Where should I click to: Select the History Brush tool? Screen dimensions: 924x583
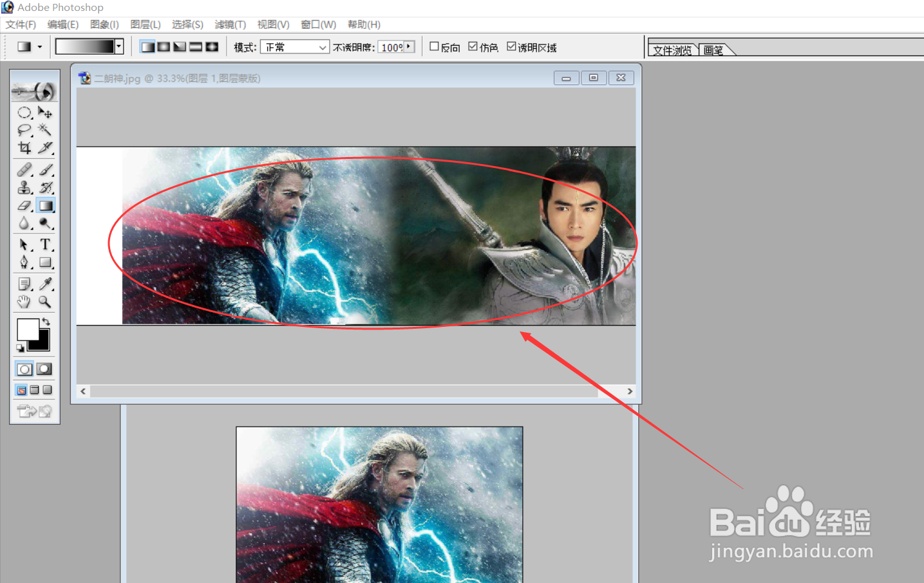[45, 188]
